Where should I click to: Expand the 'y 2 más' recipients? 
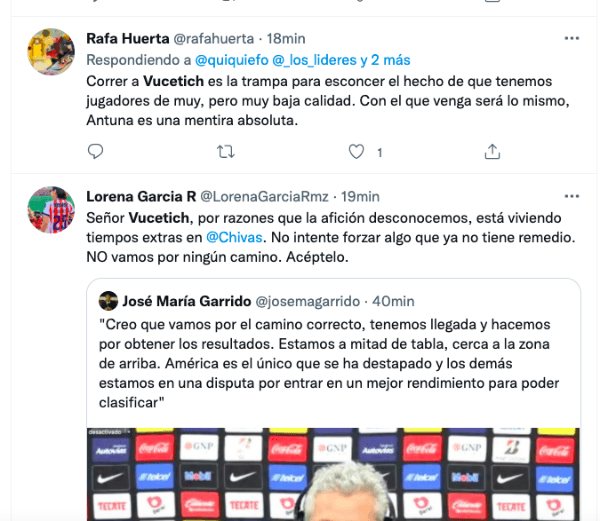pos(385,60)
